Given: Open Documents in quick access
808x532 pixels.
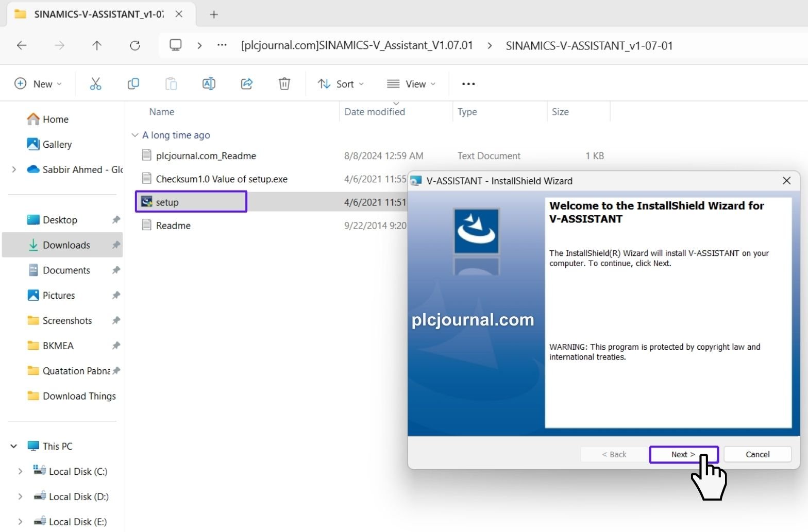Looking at the screenshot, I should pos(66,270).
